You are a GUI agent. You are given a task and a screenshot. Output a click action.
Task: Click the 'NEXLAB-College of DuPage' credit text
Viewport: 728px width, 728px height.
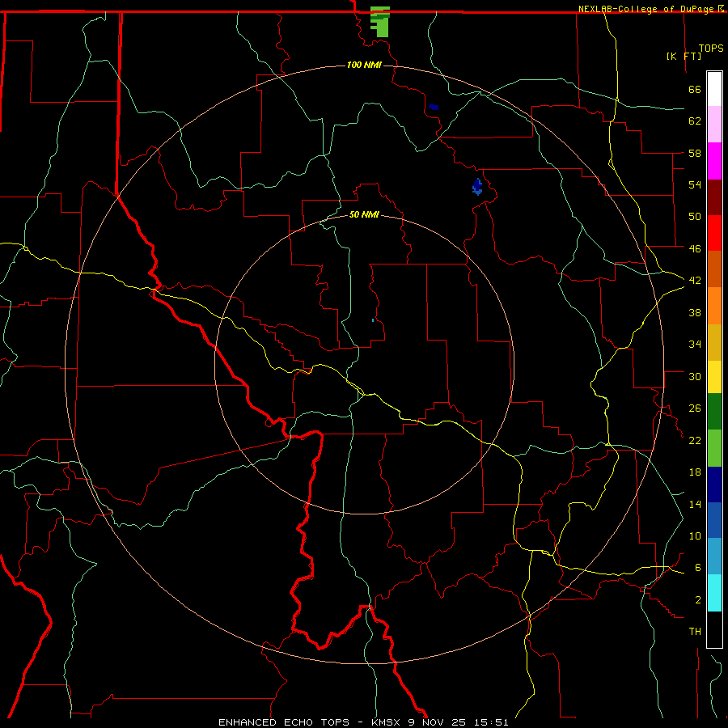click(645, 9)
